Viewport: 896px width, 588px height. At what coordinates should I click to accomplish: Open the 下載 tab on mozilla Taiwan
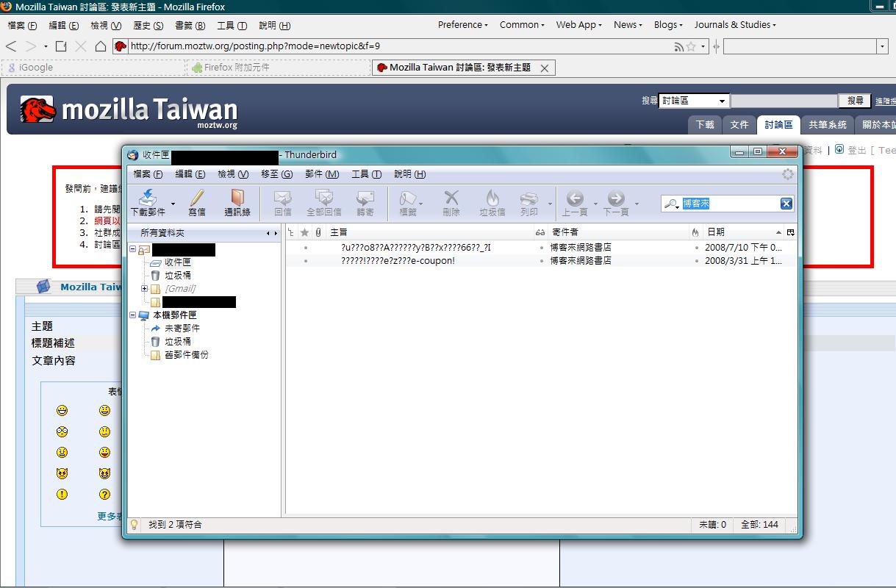[x=705, y=125]
